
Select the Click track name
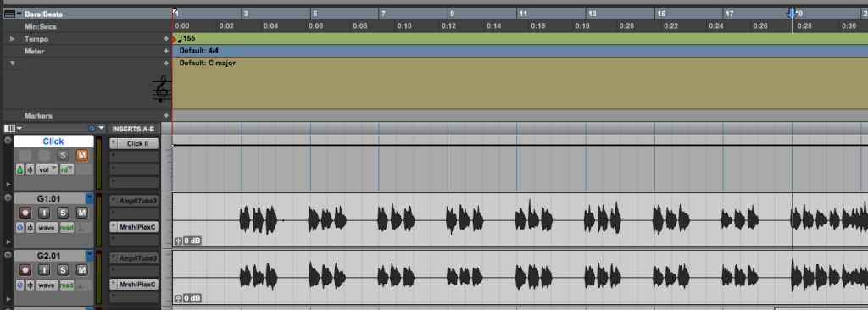(53, 141)
